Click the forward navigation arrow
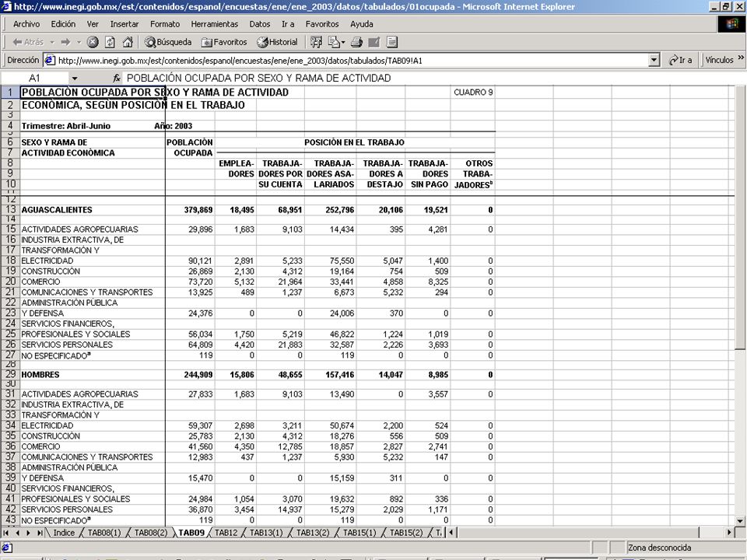Image resolution: width=747 pixels, height=560 pixels. coord(65,42)
